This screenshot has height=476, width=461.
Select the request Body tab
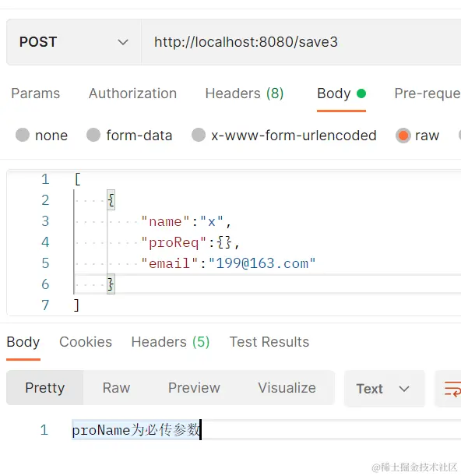pos(341,93)
